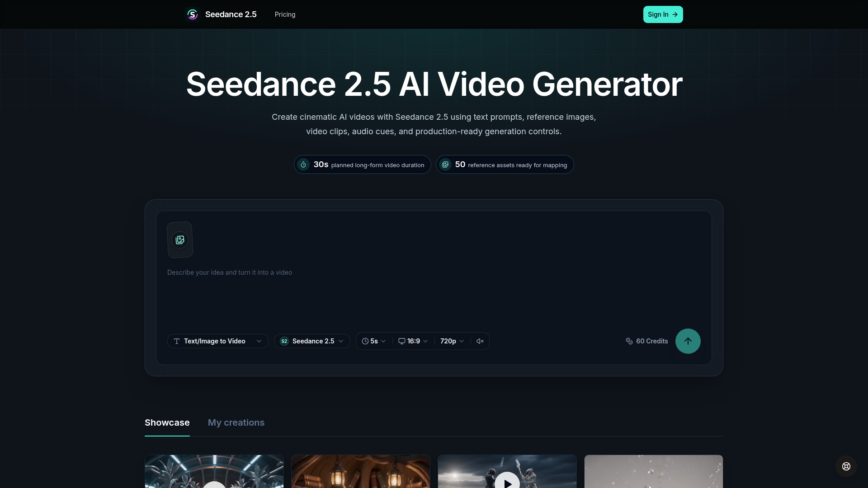Toggle the muted audio speaker icon
The image size is (868, 488).
click(480, 341)
